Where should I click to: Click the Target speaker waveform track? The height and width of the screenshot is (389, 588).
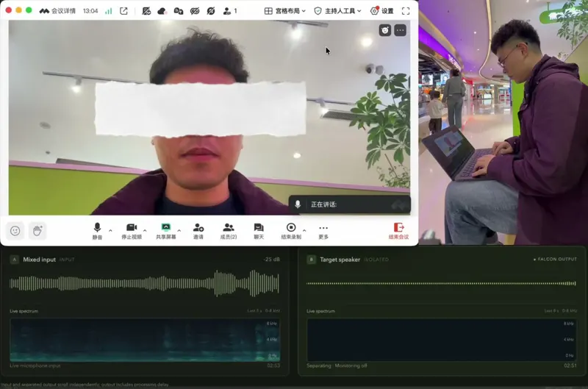tap(441, 283)
